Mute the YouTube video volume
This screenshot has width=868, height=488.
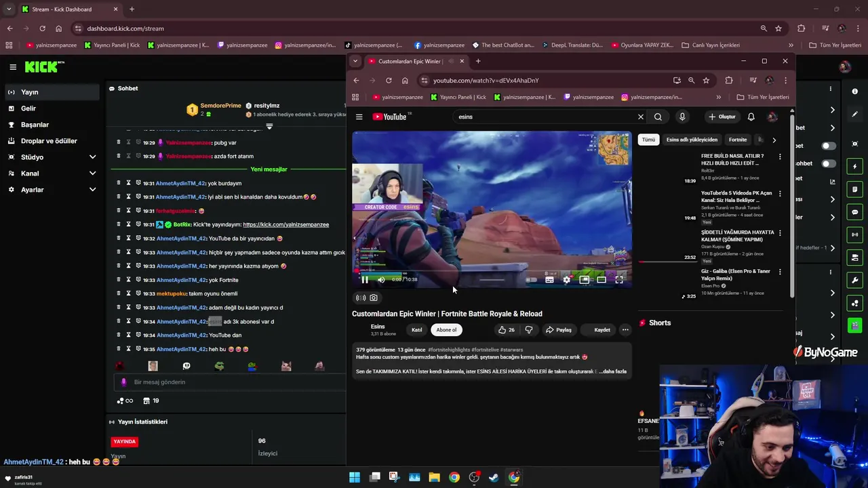(x=381, y=279)
